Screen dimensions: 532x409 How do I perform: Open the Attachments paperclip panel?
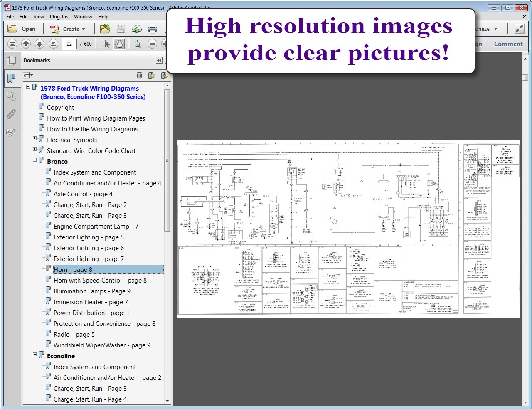point(11,114)
